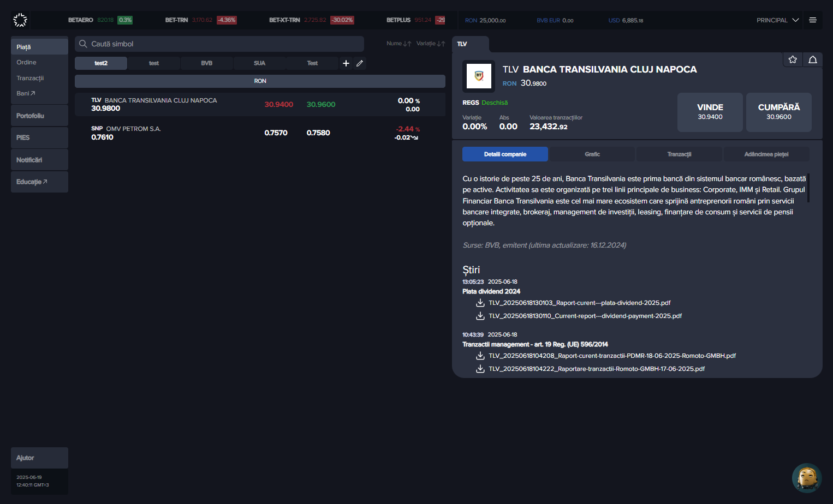
Task: Click the plus icon to add watchlist
Action: 346,63
